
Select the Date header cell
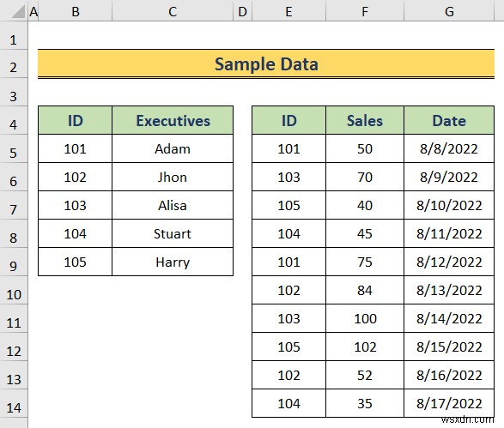tap(449, 120)
